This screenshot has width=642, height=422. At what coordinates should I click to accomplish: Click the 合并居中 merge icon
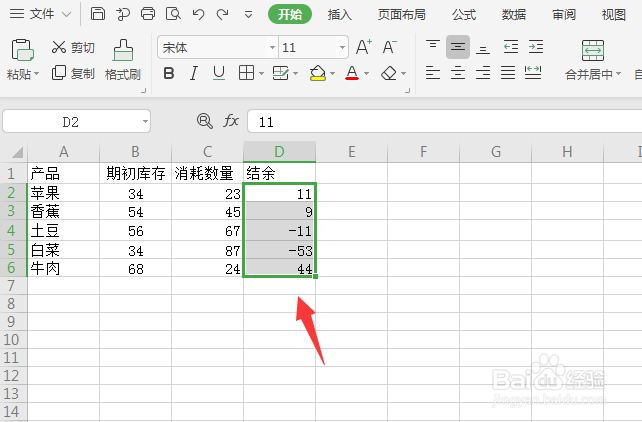[593, 51]
